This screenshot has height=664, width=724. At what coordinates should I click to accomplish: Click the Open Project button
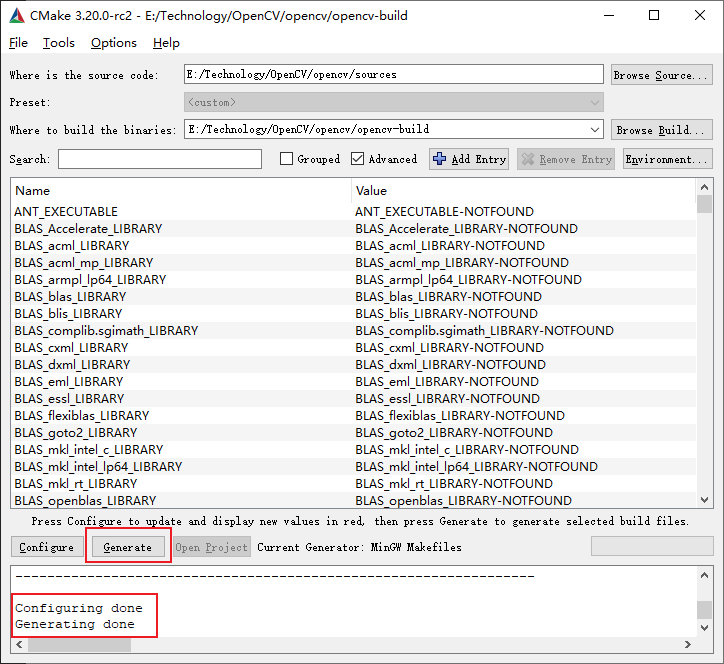(x=211, y=547)
